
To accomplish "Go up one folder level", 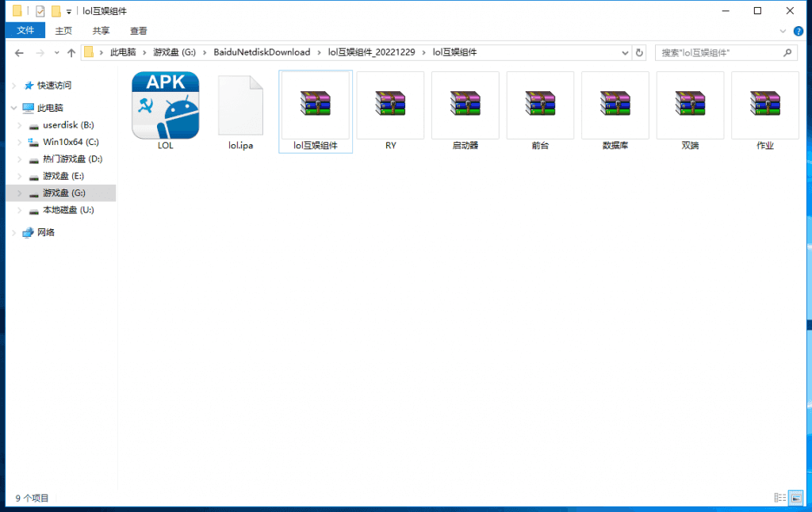I will pyautogui.click(x=71, y=53).
